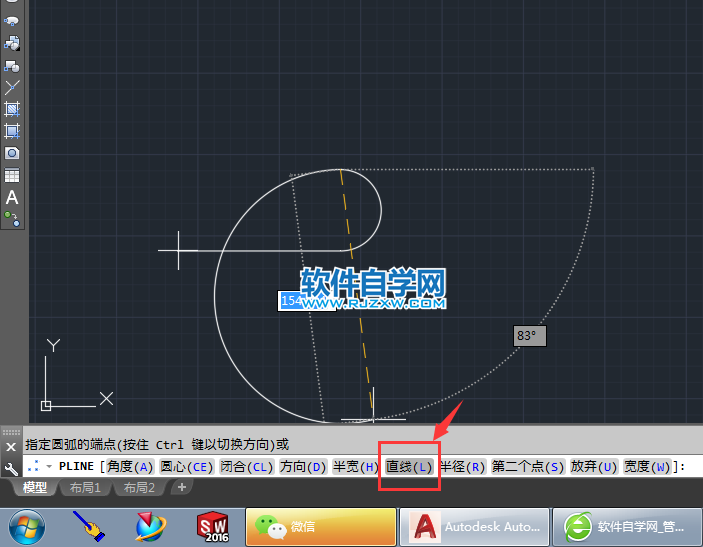Choose the 角度(A) option
The height and width of the screenshot is (547, 703).
click(130, 467)
